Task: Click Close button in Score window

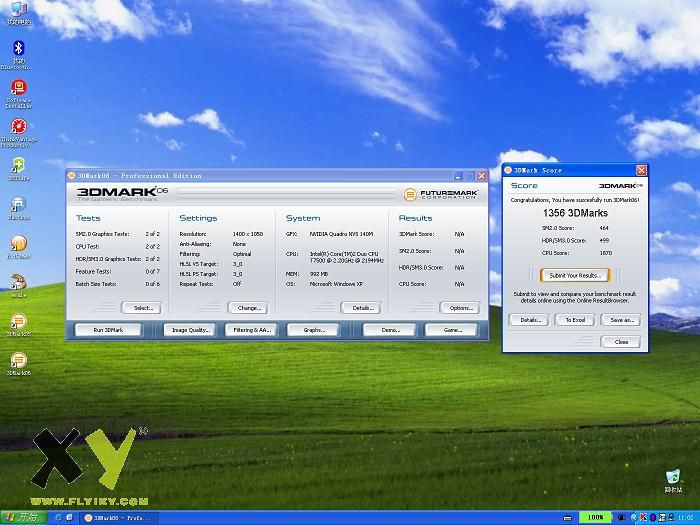Action: click(621, 342)
